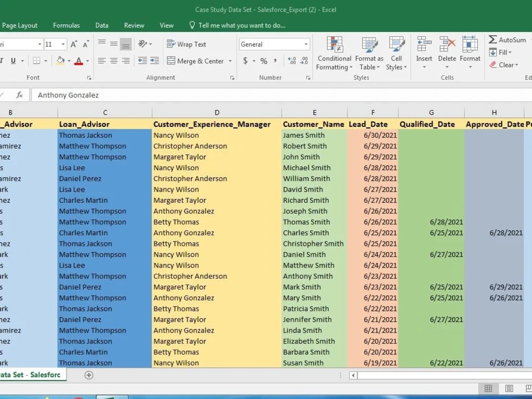Open the Fill menu
The image size is (532, 399).
point(501,52)
